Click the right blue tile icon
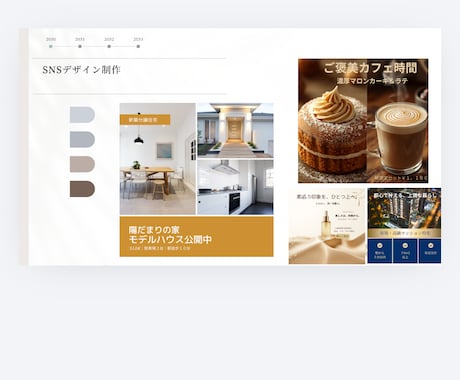460x380 pixels. pyautogui.click(x=430, y=246)
